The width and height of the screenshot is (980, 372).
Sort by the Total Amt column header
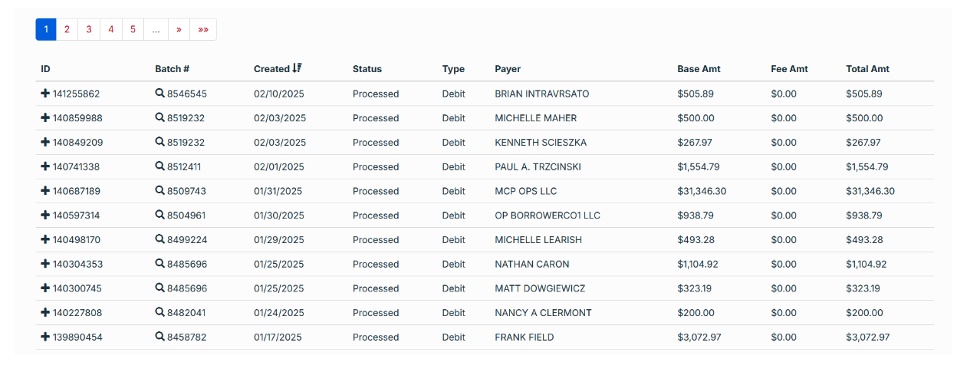point(867,69)
